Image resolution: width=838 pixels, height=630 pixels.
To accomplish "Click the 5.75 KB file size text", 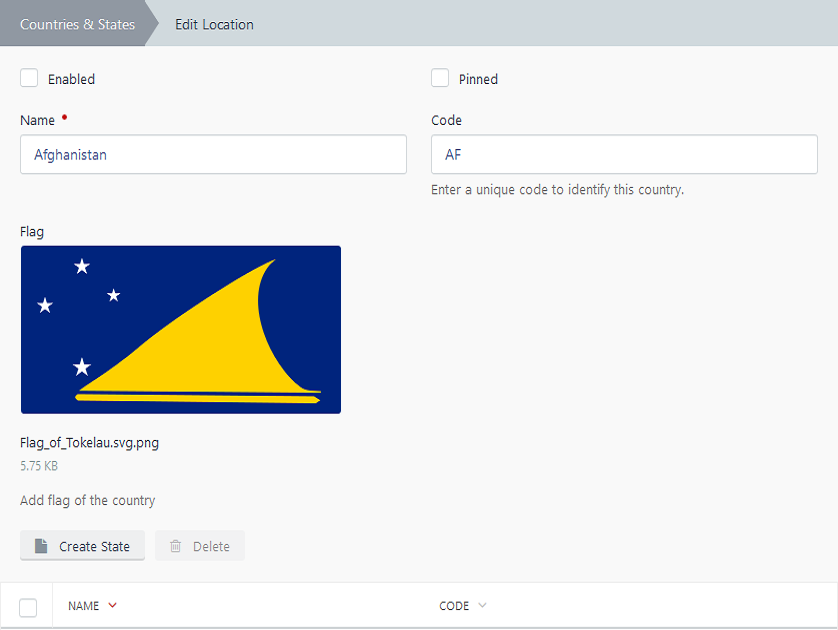I will click(39, 466).
